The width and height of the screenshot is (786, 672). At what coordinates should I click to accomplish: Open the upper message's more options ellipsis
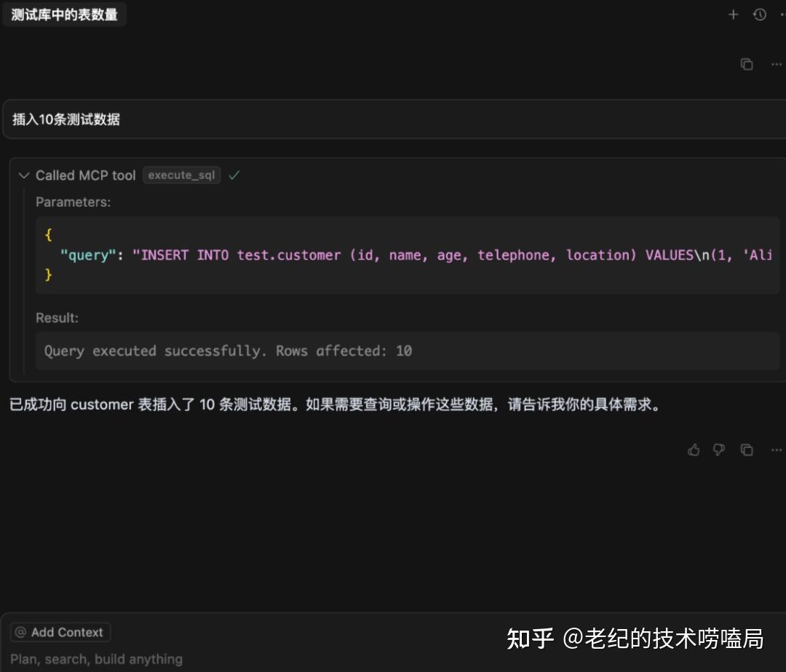tap(777, 64)
